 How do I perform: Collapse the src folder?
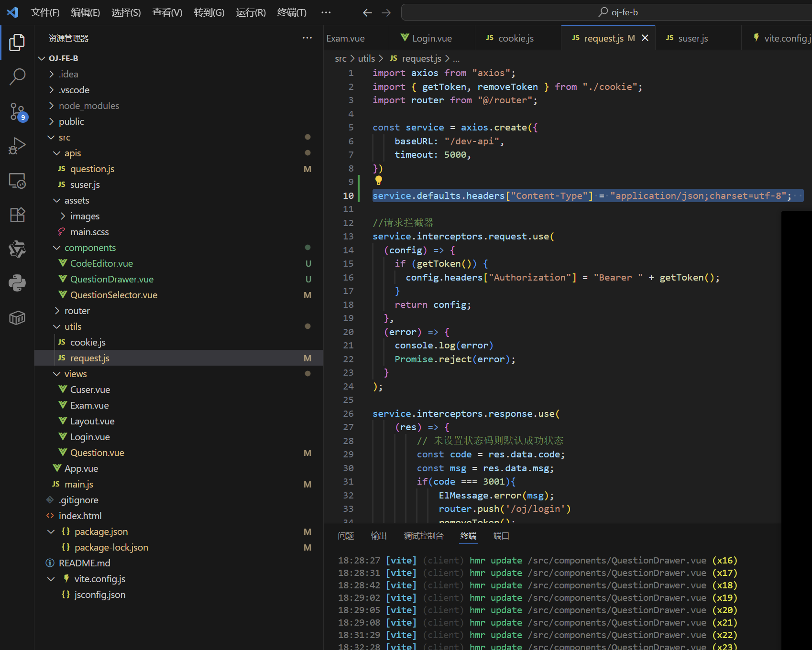(179, 137)
